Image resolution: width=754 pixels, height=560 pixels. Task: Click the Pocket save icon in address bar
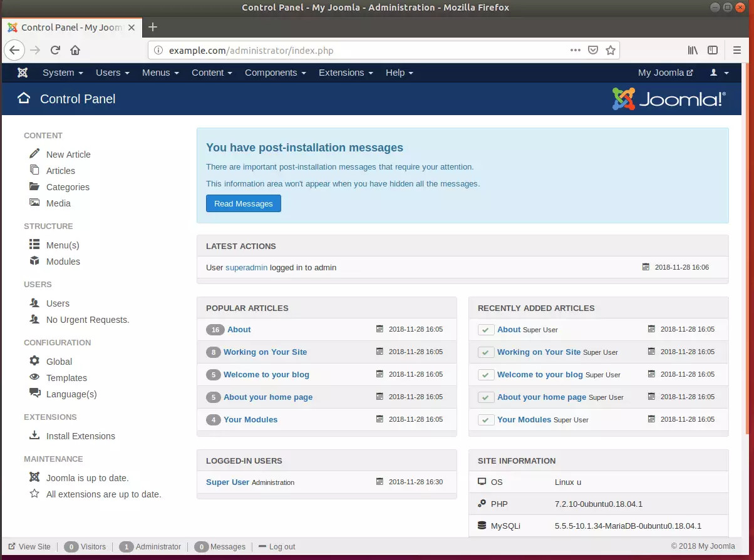click(593, 50)
